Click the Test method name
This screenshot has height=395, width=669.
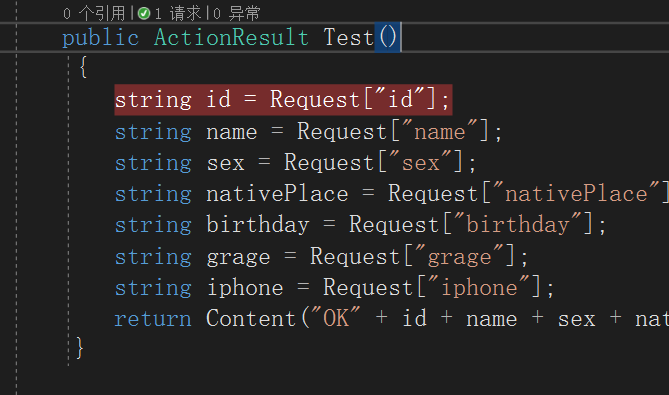(x=348, y=38)
